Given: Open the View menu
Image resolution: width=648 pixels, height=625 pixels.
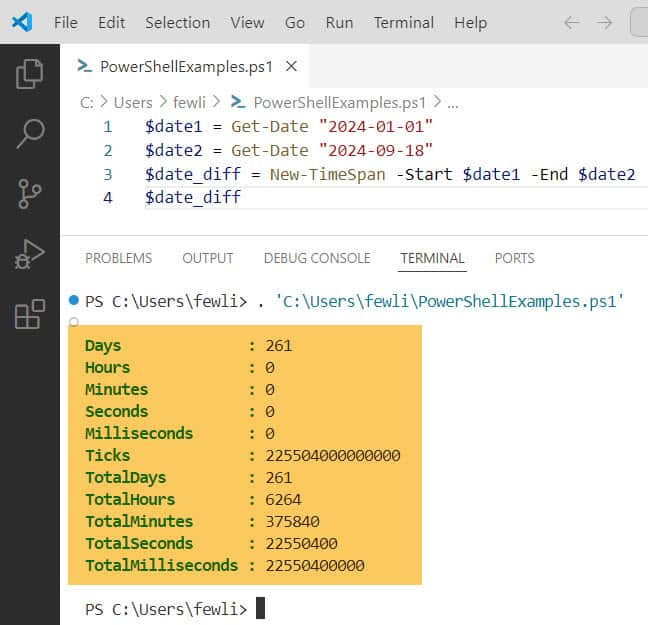Looking at the screenshot, I should pyautogui.click(x=247, y=23).
